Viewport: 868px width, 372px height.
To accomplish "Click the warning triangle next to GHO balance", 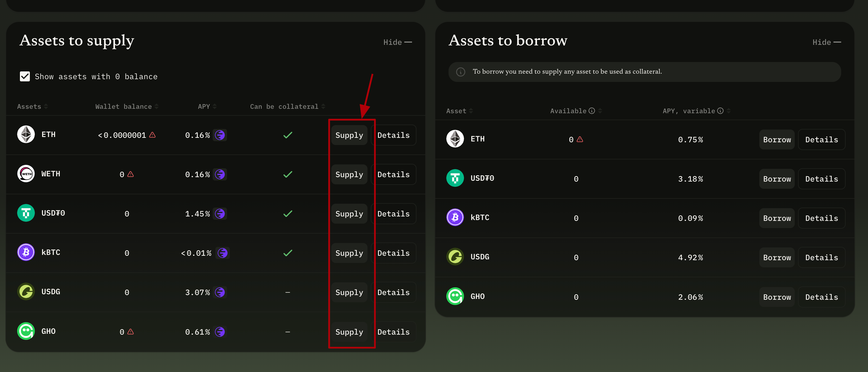I will coord(131,332).
